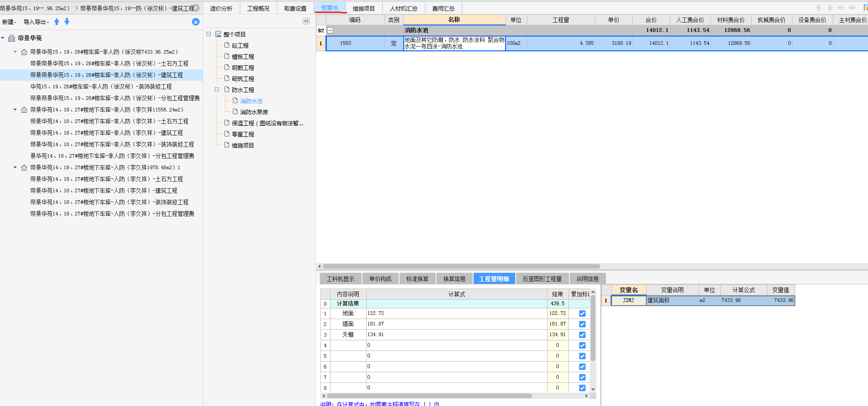Select the 徐汉彬 -土石方工程 item
The image size is (868, 406).
pyautogui.click(x=109, y=63)
